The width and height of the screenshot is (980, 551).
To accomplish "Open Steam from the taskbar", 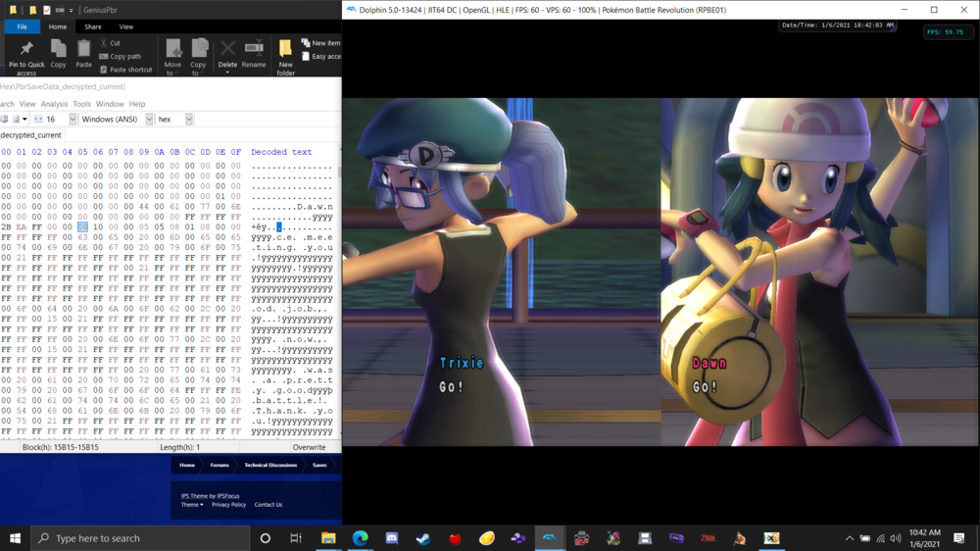I will [423, 538].
